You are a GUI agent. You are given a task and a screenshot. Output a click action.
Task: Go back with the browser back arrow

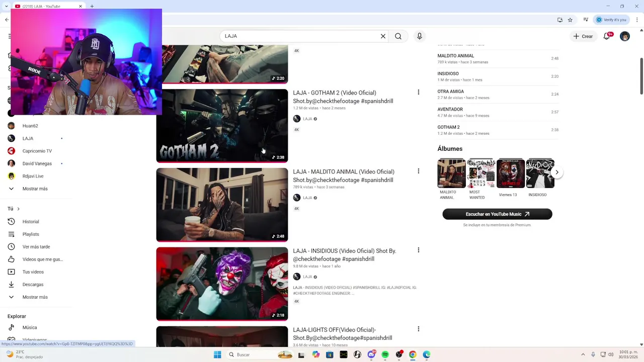point(7,20)
